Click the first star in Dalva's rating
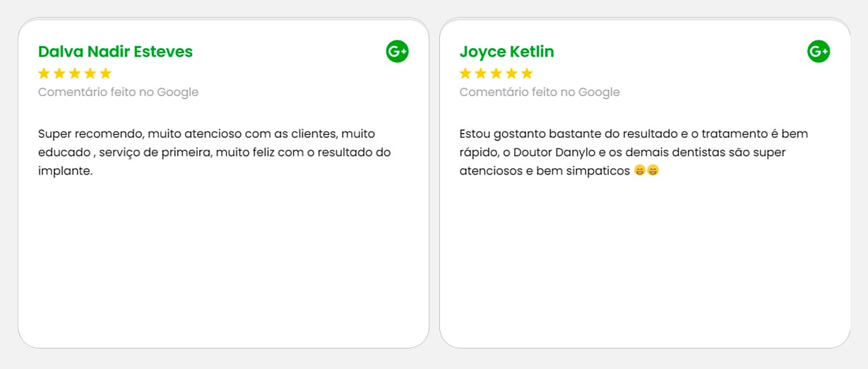Image resolution: width=868 pixels, height=369 pixels. (x=44, y=74)
